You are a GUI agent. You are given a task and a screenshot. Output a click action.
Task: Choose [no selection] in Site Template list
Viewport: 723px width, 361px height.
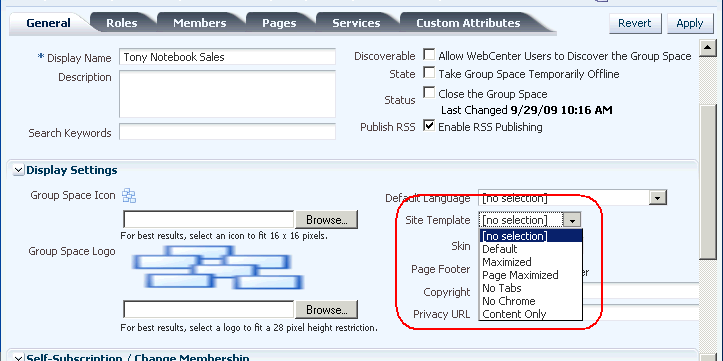click(531, 236)
